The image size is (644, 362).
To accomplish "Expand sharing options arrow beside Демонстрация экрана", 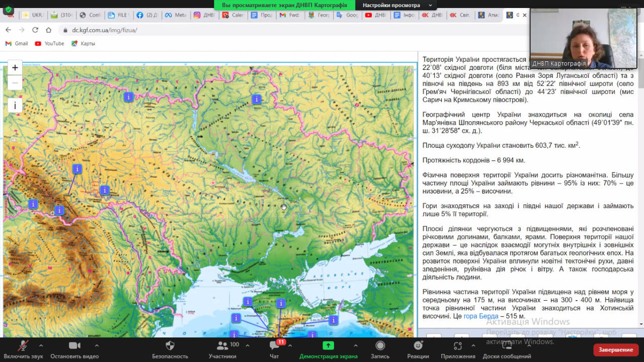I will point(356,345).
